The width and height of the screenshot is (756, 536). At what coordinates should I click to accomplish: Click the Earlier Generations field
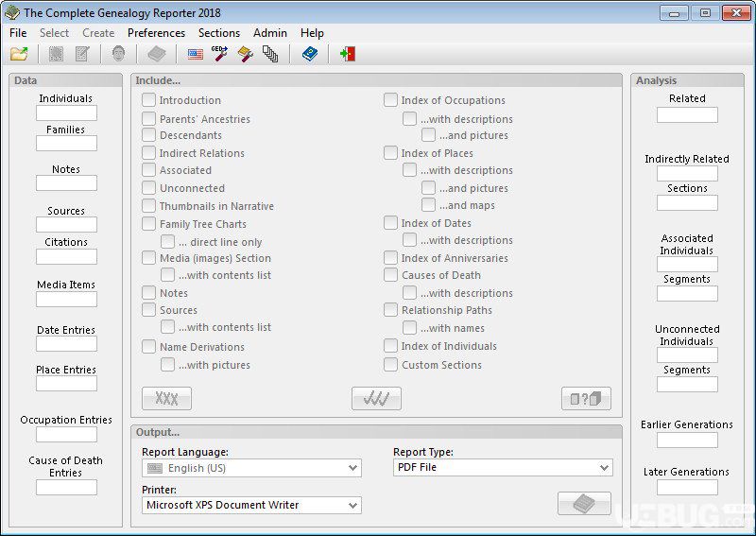(x=687, y=440)
